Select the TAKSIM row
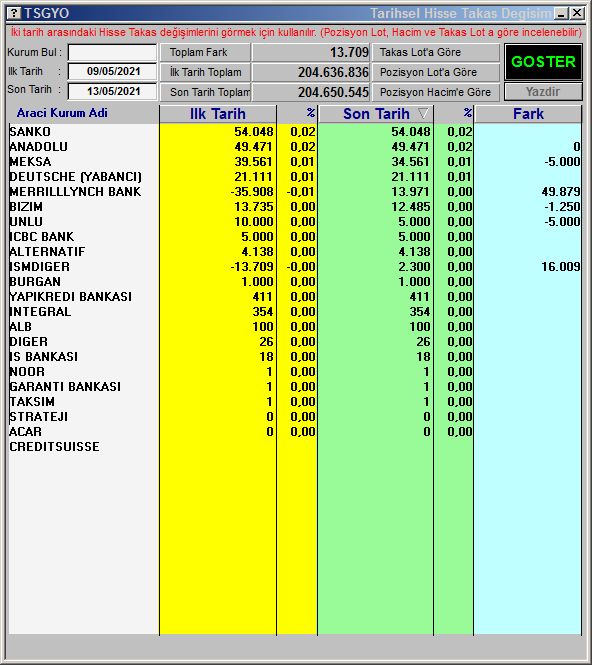The width and height of the screenshot is (592, 665). (295, 402)
